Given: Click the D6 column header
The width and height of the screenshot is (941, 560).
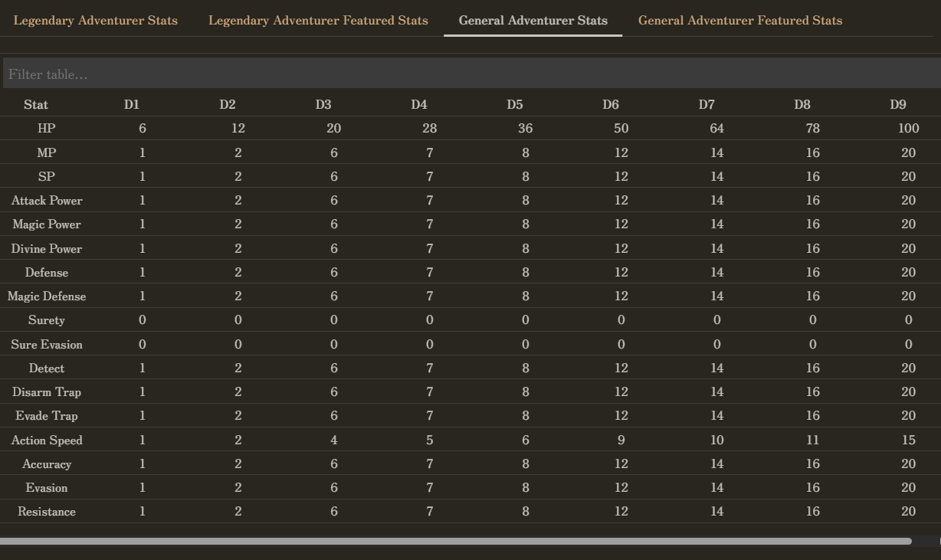Looking at the screenshot, I should (x=611, y=105).
